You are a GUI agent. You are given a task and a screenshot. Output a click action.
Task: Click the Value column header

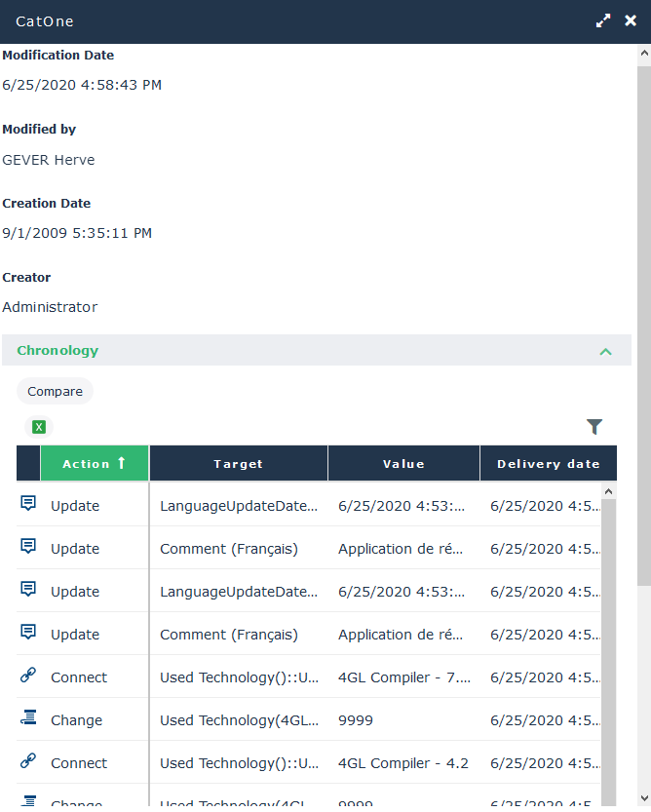(403, 464)
